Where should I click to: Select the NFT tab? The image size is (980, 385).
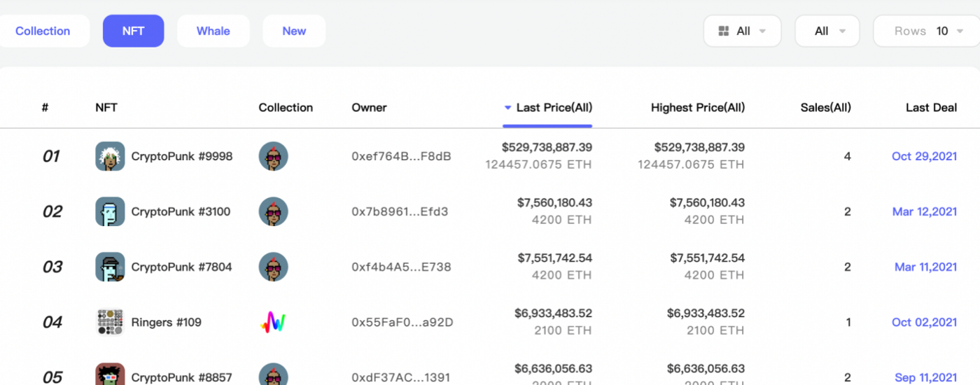tap(133, 31)
